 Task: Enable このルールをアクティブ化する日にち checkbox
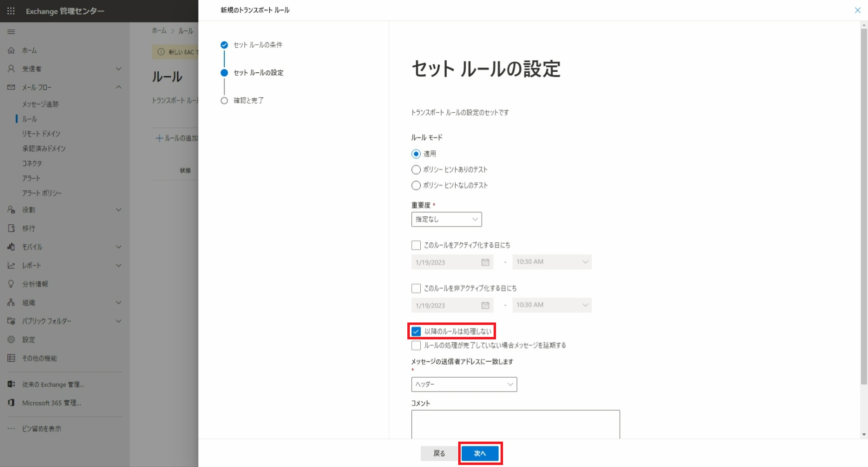[416, 245]
